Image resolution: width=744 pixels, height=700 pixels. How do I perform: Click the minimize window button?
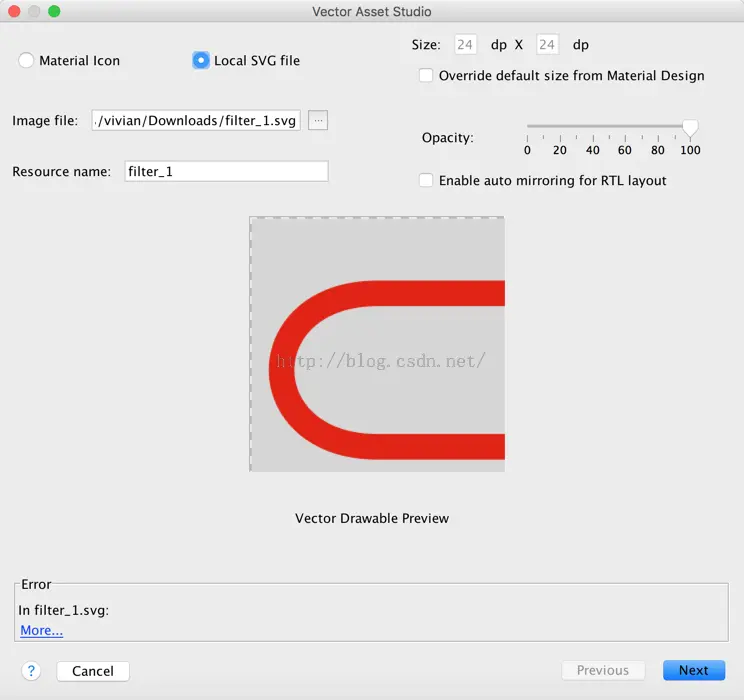tap(34, 11)
